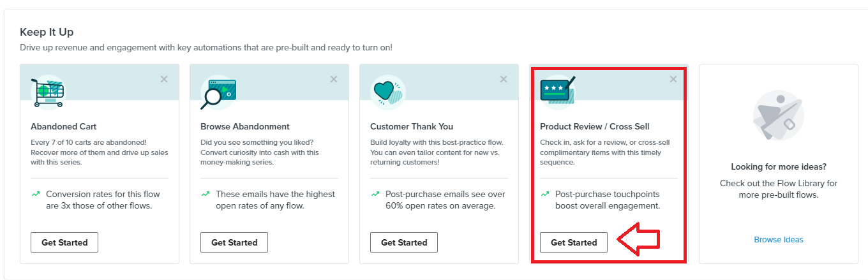Dismiss the Abandoned Cart card
The width and height of the screenshot is (868, 280).
[x=164, y=79]
